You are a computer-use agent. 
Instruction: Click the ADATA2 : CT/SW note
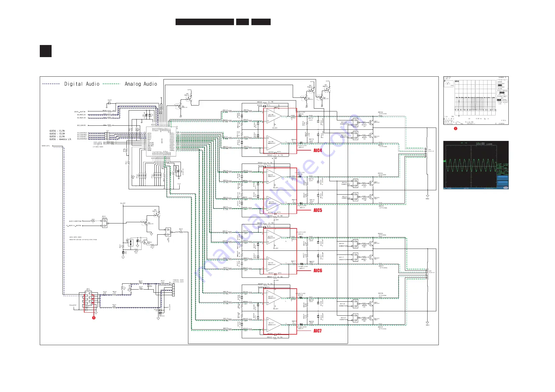[x=57, y=134]
